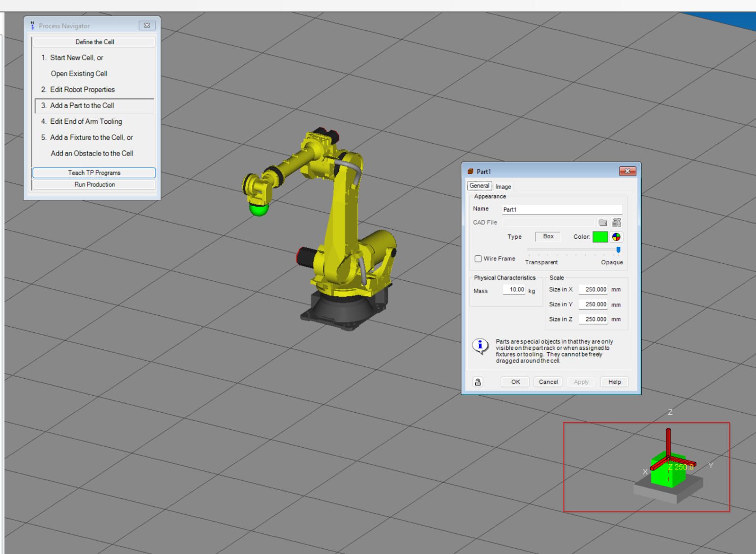Open the color wheel picker icon
Image resolution: width=756 pixels, height=554 pixels.
coord(617,237)
